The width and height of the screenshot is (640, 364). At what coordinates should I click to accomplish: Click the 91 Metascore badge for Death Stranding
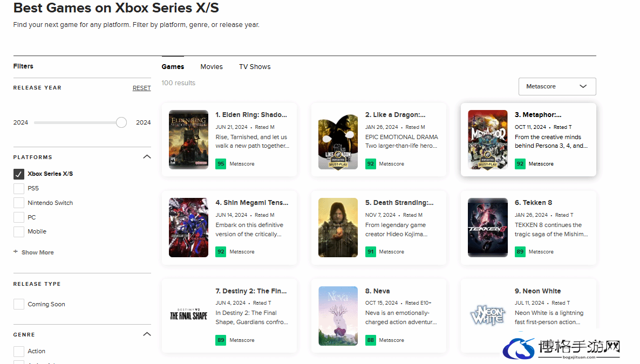[x=370, y=252]
